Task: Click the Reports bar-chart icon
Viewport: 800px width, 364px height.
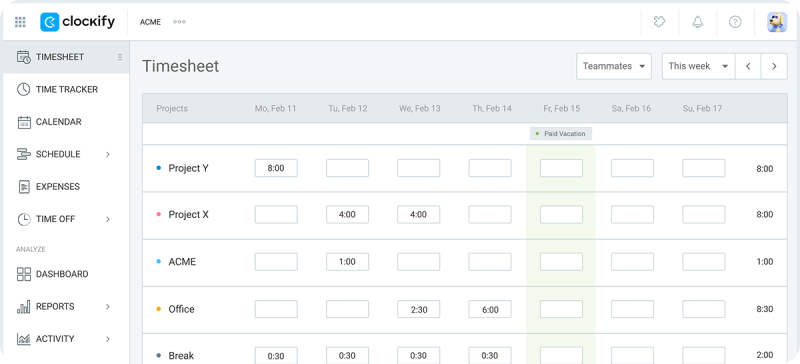Action: click(23, 307)
